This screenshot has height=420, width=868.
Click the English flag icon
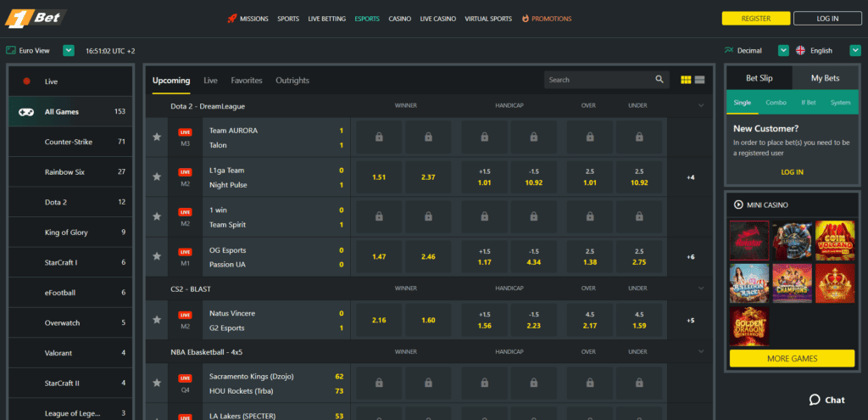point(800,50)
